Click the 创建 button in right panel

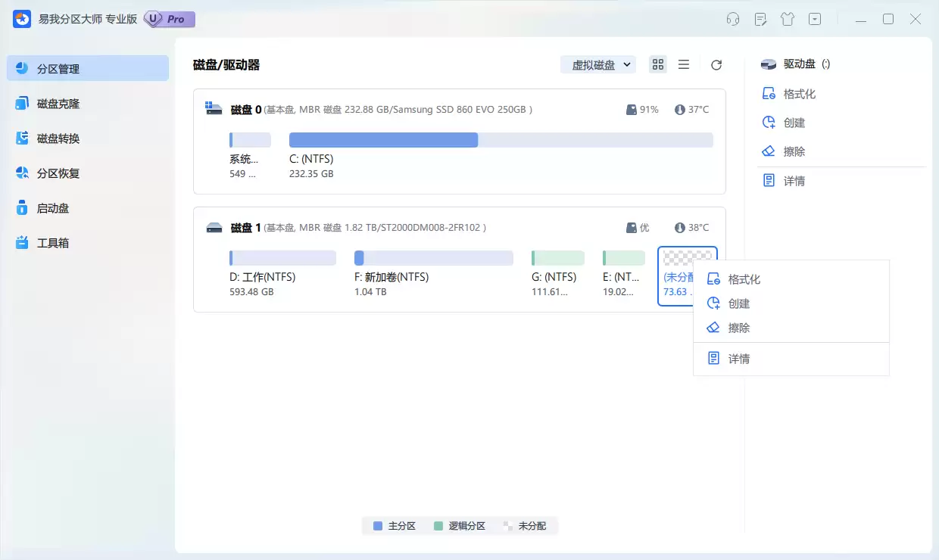(790, 122)
